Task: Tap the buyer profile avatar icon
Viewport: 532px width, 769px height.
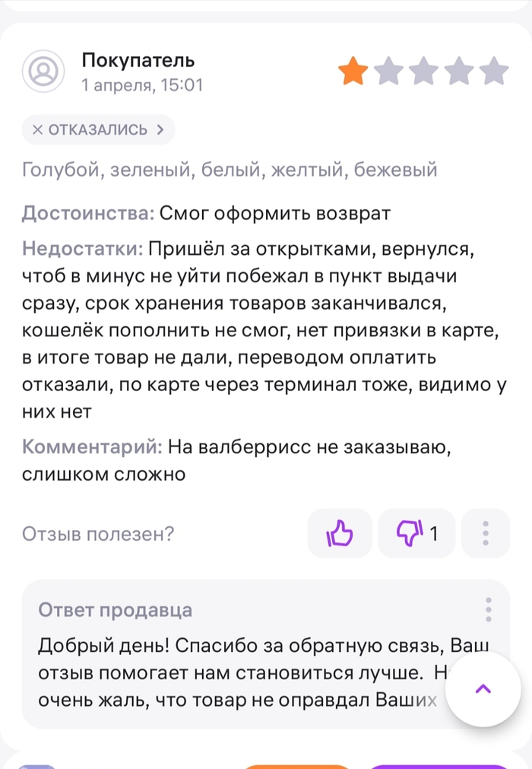Action: pyautogui.click(x=43, y=71)
